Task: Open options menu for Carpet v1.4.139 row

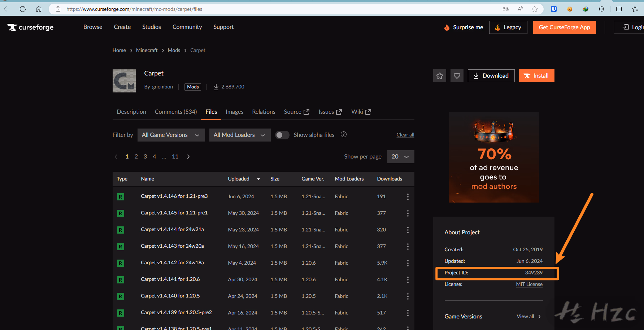Action: pos(408,313)
